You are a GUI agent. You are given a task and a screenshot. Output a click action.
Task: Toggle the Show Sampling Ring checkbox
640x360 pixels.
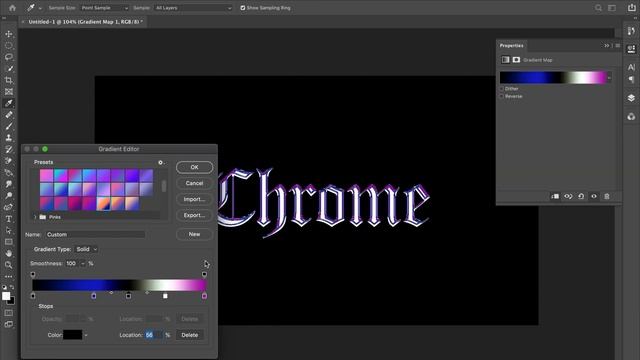click(242, 8)
